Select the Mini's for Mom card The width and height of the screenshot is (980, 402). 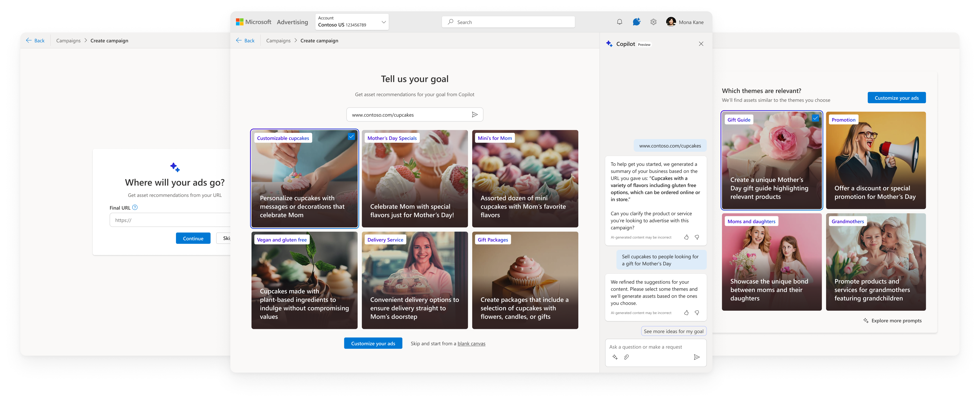525,178
